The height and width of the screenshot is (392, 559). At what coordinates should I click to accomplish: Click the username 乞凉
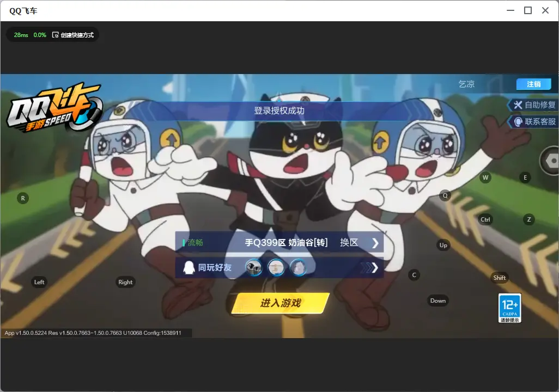tap(466, 84)
